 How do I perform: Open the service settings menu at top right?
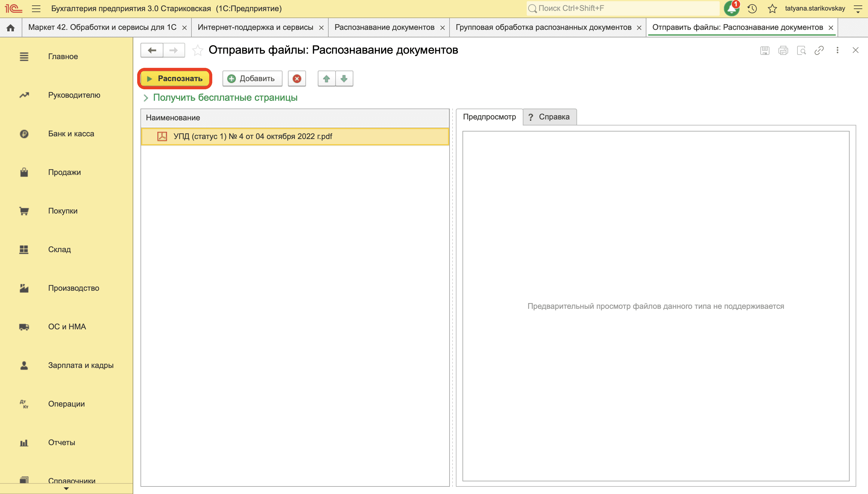click(x=858, y=8)
